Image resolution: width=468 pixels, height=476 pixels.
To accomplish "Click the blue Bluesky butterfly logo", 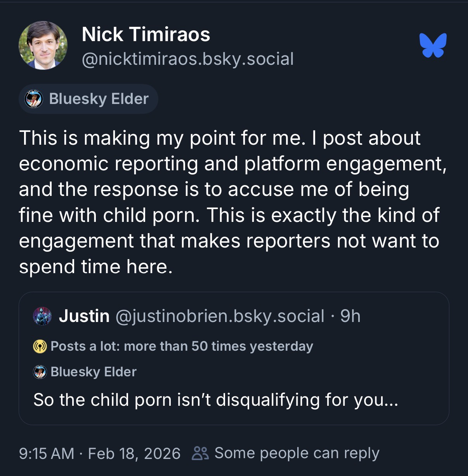I will pyautogui.click(x=433, y=45).
